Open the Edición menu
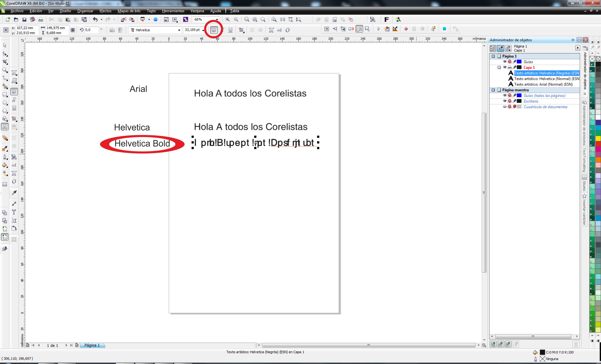601x364 pixels. (x=36, y=11)
